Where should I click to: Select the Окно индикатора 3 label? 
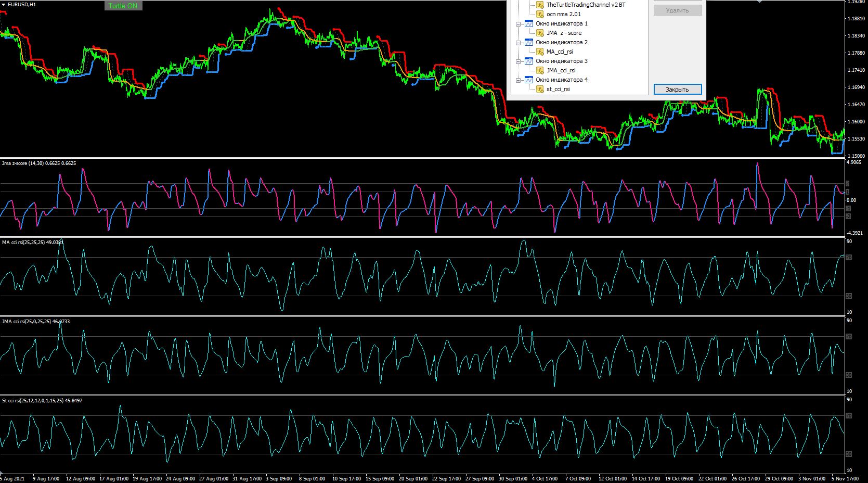point(562,61)
